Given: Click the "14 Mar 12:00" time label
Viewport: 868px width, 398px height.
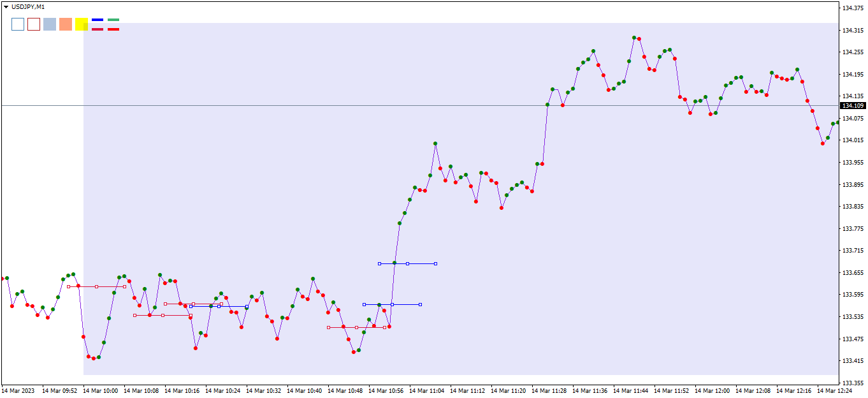Looking at the screenshot, I should coord(712,390).
